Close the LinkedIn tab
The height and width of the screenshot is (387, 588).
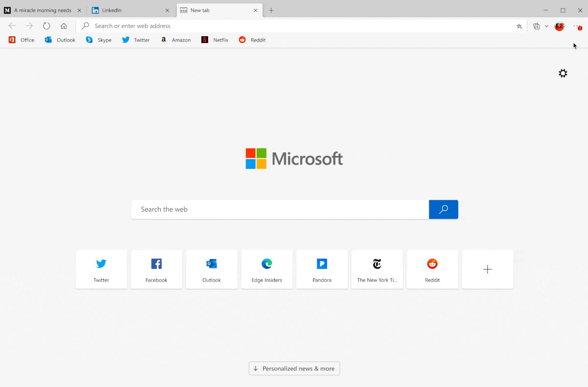point(168,10)
